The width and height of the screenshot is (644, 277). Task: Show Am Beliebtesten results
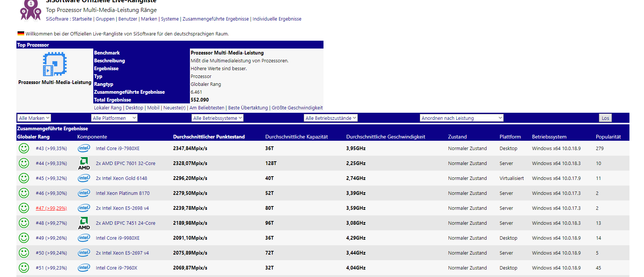click(207, 108)
